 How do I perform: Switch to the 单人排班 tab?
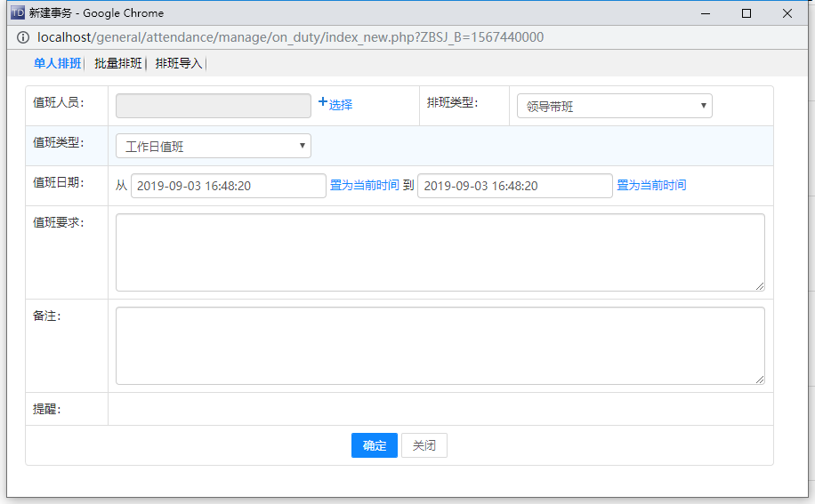57,63
